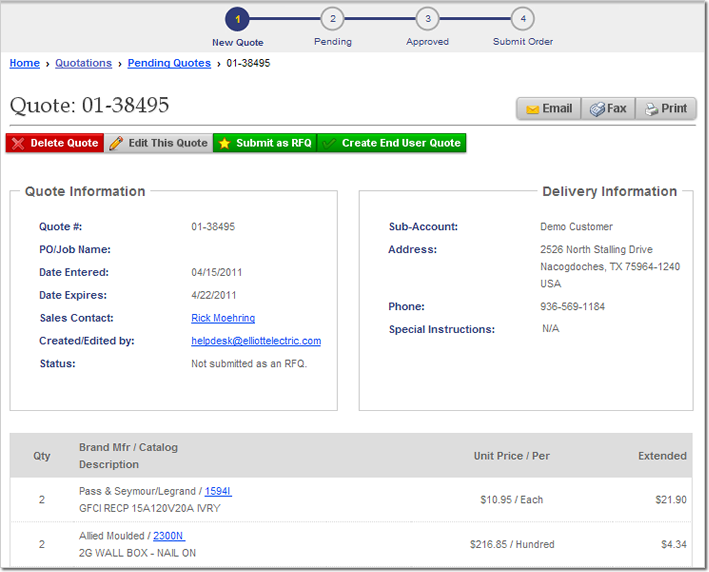Click the Email button label
Viewport: 709px width, 572px height.
click(557, 109)
